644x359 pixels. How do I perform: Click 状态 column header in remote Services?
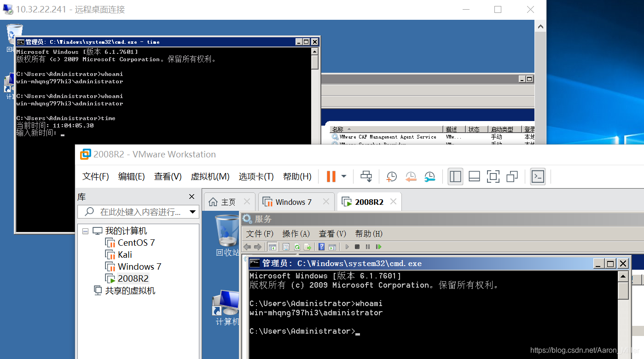coord(477,130)
